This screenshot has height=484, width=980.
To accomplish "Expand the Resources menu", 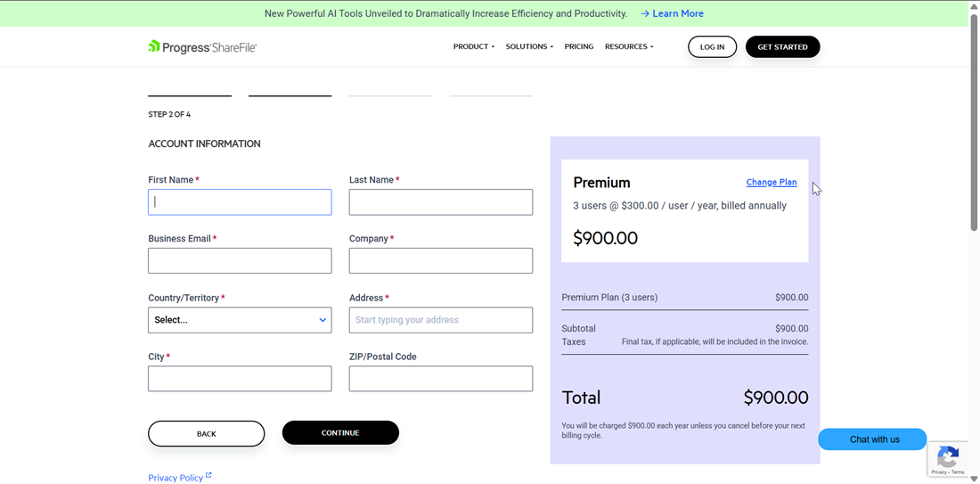I will (629, 46).
